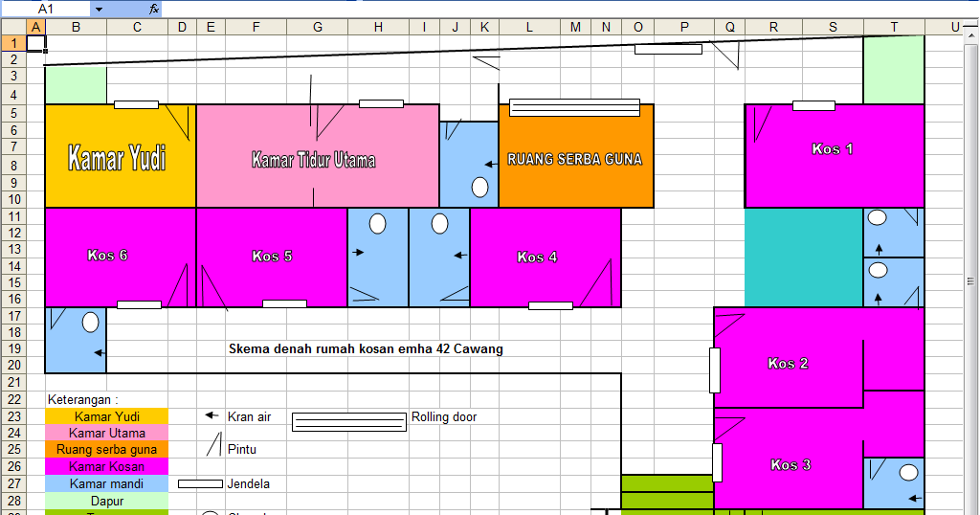Click the vertical scrollbar up arrow
The height and width of the screenshot is (515, 980).
point(971,36)
